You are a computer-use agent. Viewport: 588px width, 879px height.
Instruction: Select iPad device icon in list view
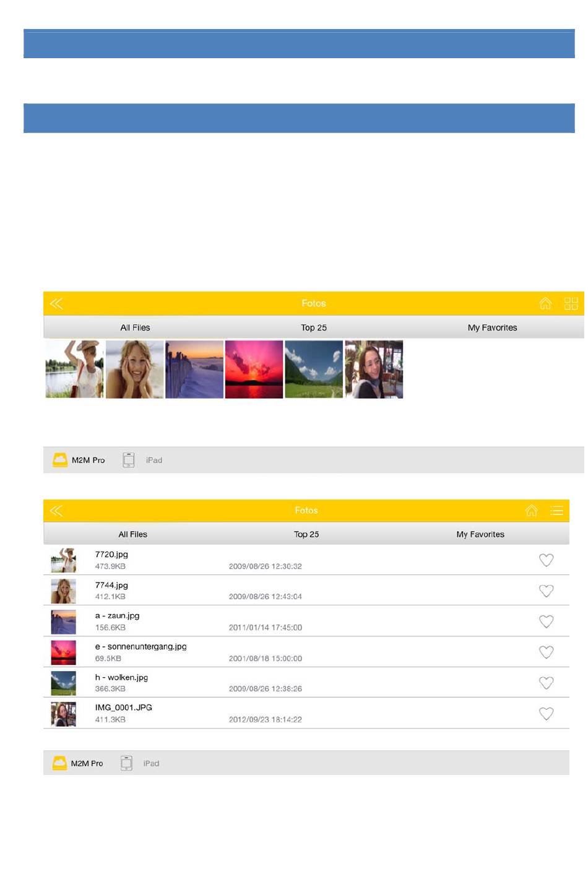(126, 763)
